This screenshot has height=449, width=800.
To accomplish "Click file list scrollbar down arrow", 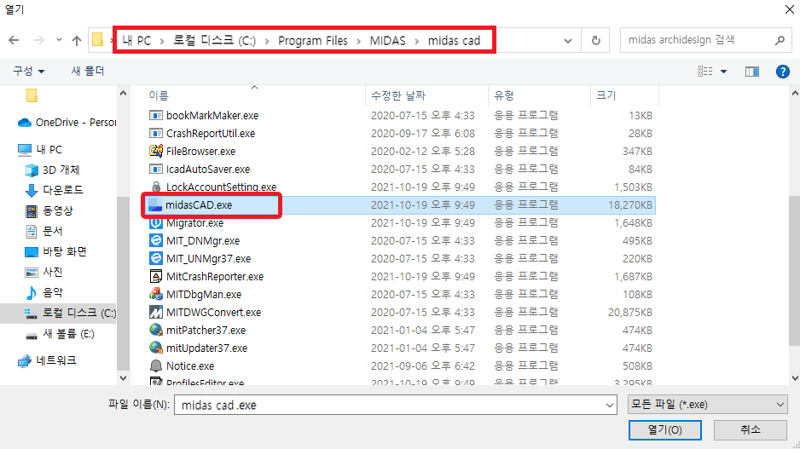I will pos(794,378).
